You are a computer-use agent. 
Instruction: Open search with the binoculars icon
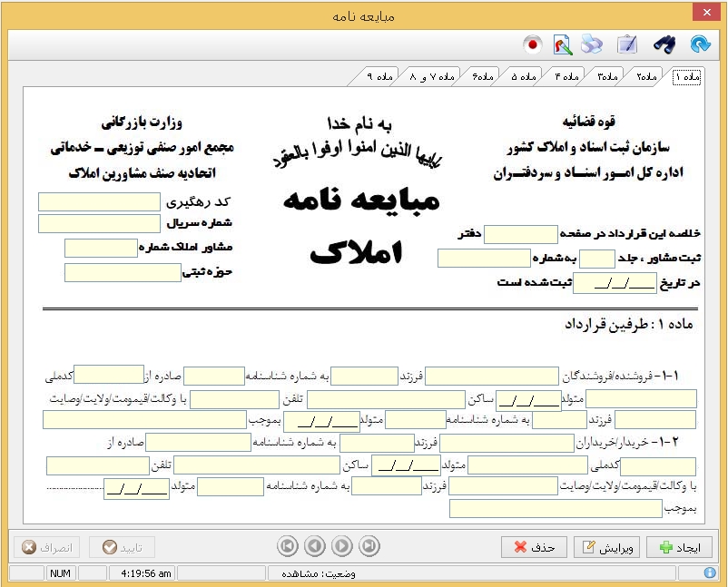[x=664, y=44]
